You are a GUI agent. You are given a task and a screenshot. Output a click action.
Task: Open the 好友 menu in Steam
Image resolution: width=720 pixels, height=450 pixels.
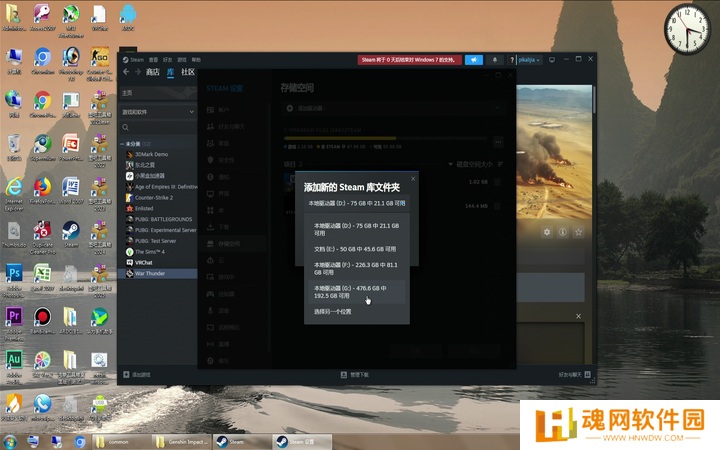pyautogui.click(x=168, y=60)
